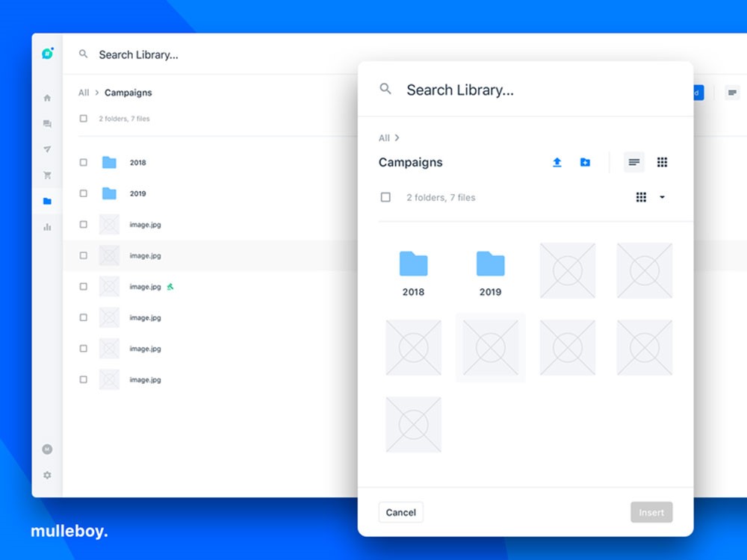This screenshot has height=560, width=747.
Task: Click thumbnail of last image.jpg list row
Action: tap(109, 379)
